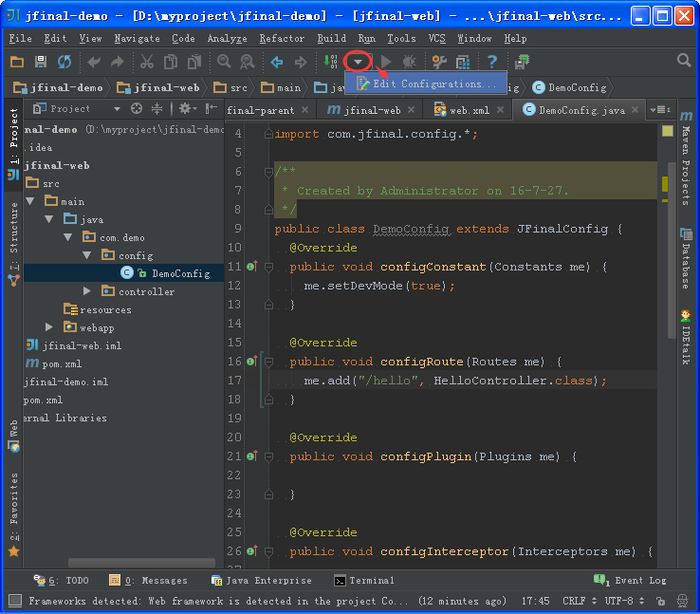Expand the controller package folder
Screen dimensions: 700x614
pos(87,291)
